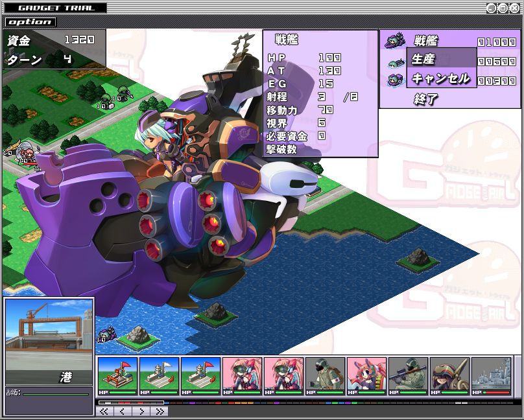Click the ターン 4 turn counter
Screen dimensions: 524x420
click(x=40, y=60)
